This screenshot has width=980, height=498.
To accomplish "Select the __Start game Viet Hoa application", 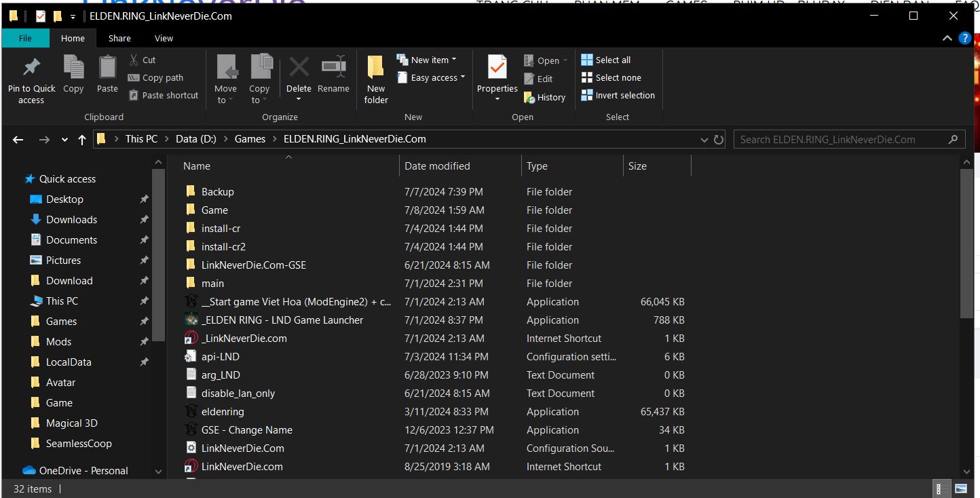I will point(296,302).
